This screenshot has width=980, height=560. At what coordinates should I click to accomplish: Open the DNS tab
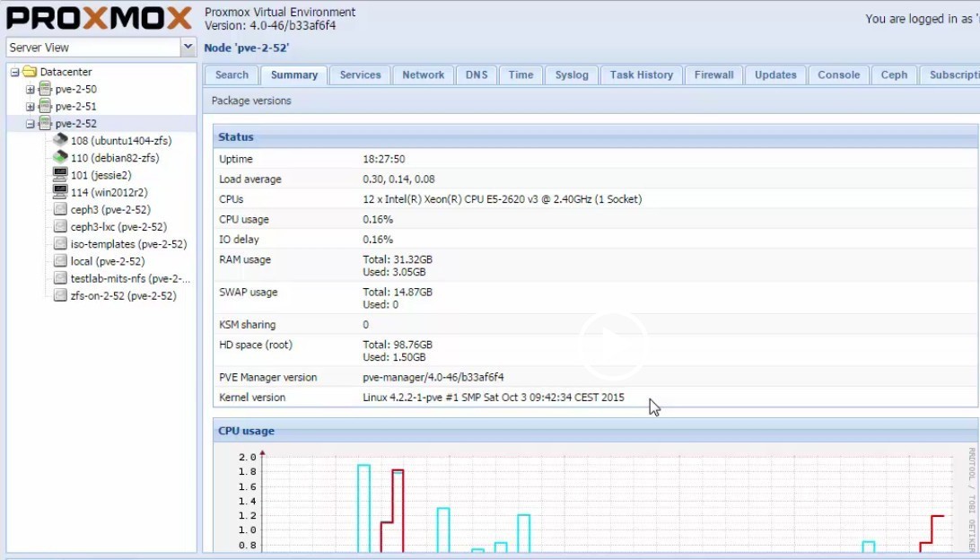click(x=477, y=75)
